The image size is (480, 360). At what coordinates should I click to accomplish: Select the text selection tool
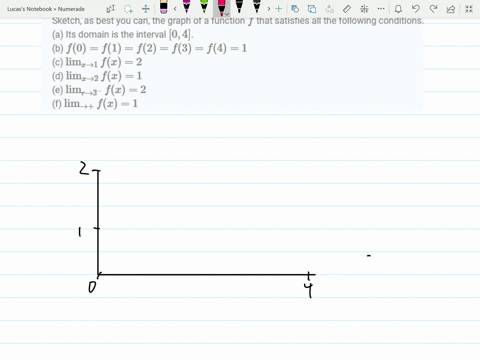111,9
